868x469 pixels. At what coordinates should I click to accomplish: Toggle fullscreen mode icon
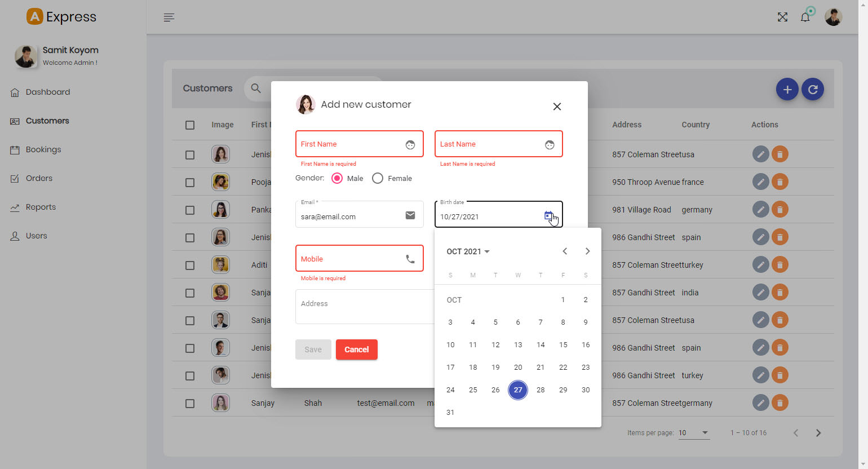pyautogui.click(x=782, y=17)
